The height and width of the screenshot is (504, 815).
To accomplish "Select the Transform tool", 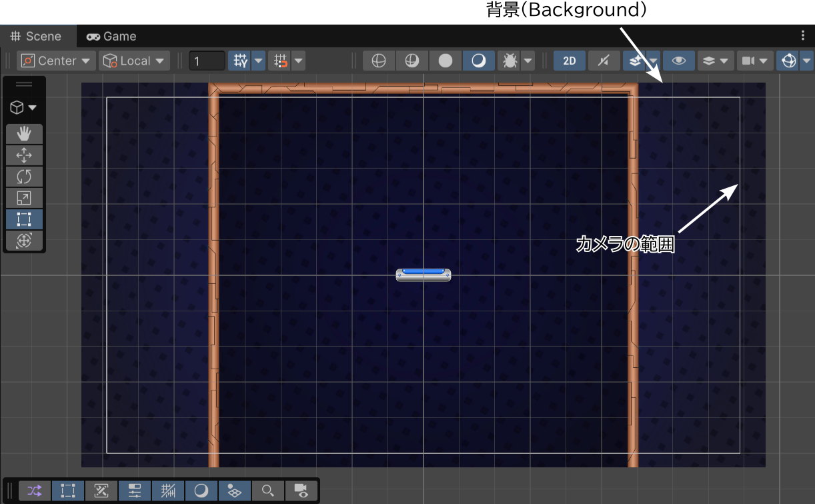I will (24, 241).
